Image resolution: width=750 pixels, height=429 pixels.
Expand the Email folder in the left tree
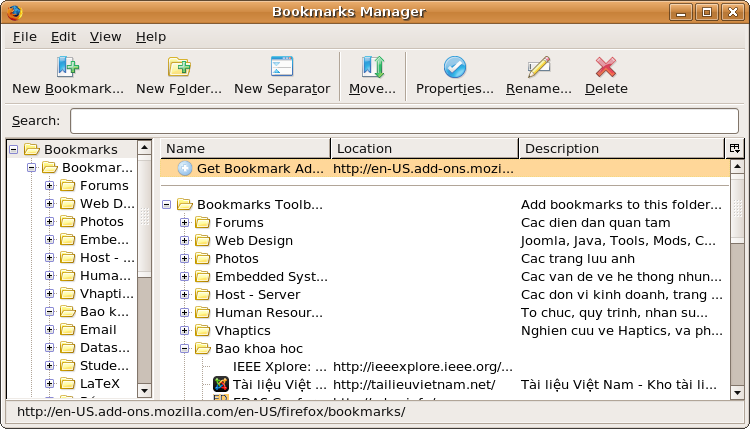pyautogui.click(x=49, y=329)
